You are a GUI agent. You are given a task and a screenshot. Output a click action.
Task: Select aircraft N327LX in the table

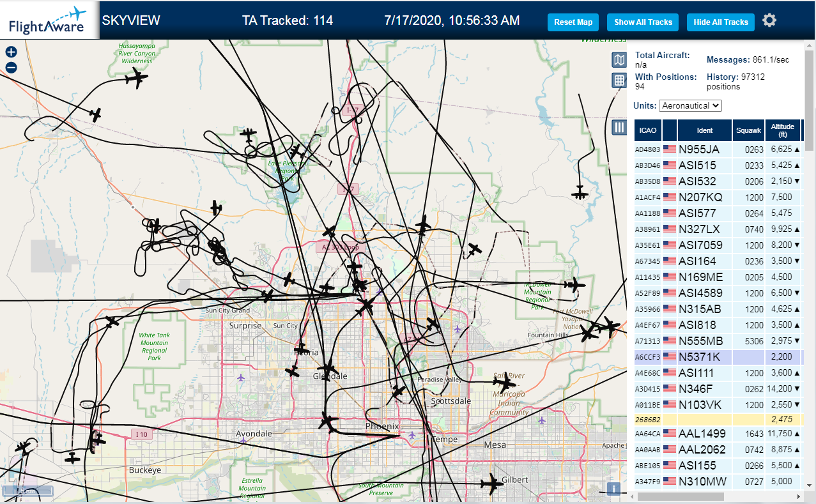click(x=719, y=229)
